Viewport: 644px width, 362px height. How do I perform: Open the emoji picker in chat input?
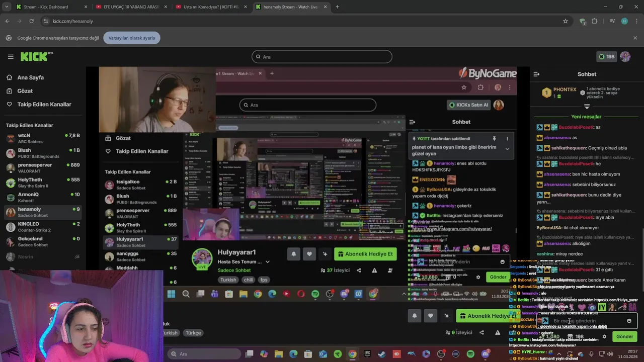(629, 321)
